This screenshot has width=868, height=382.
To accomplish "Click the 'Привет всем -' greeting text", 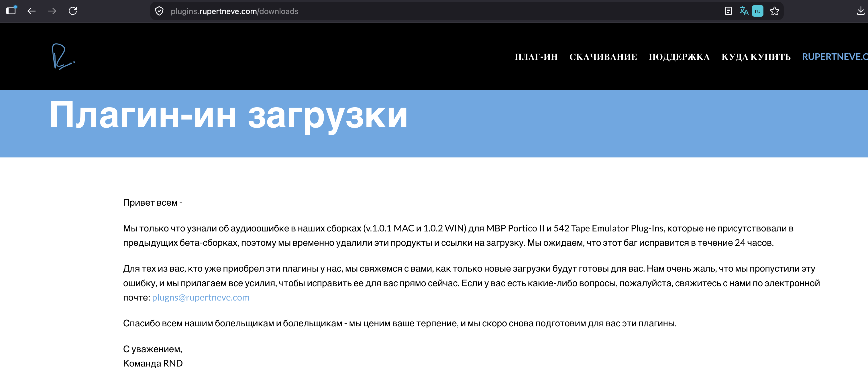I will tap(153, 202).
